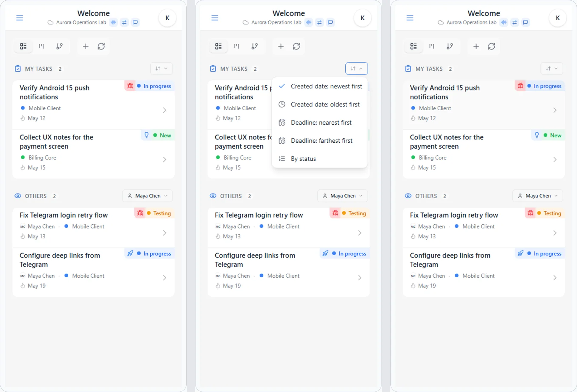This screenshot has width=577, height=392.
Task: Open Maya Chen assignee dropdown, right screen
Action: tap(538, 196)
